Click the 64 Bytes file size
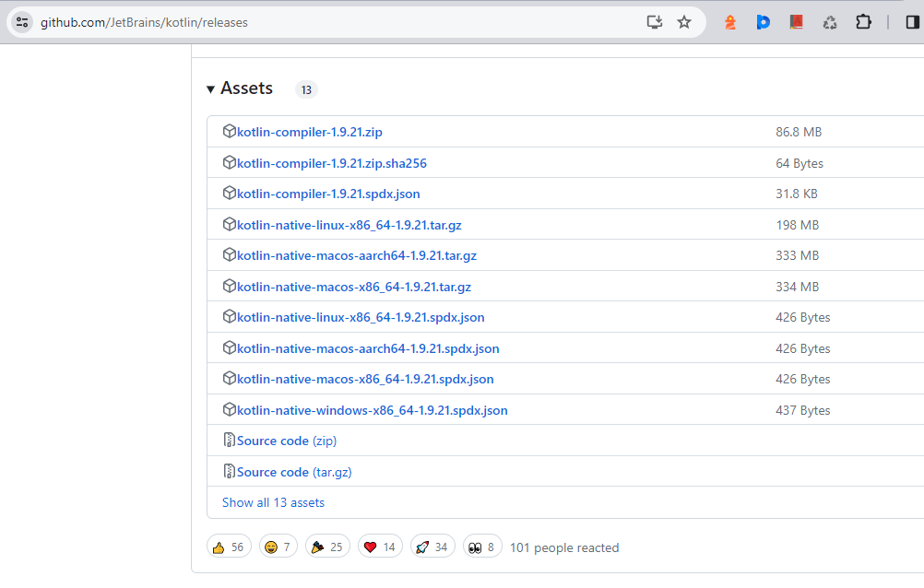Viewport: 924px width, 588px height. tap(800, 163)
